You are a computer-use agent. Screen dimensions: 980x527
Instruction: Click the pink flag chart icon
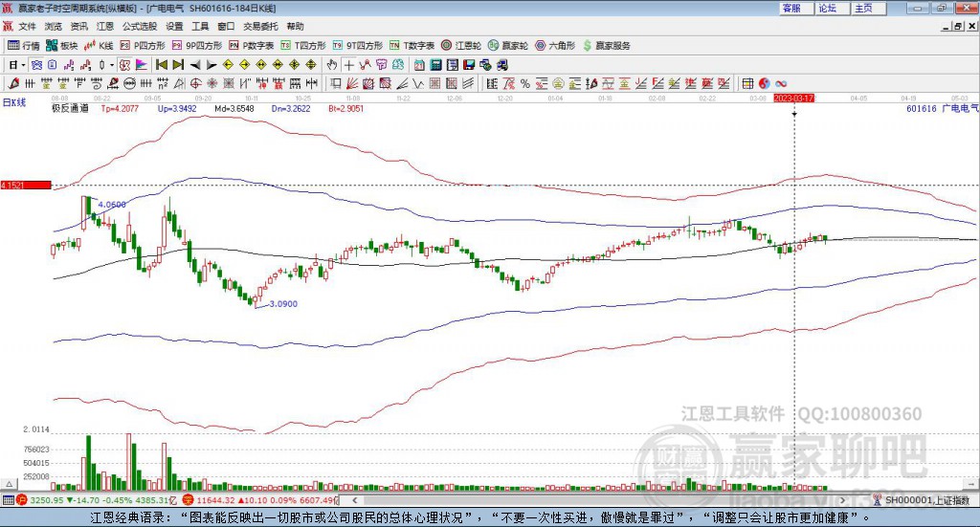[x=142, y=64]
